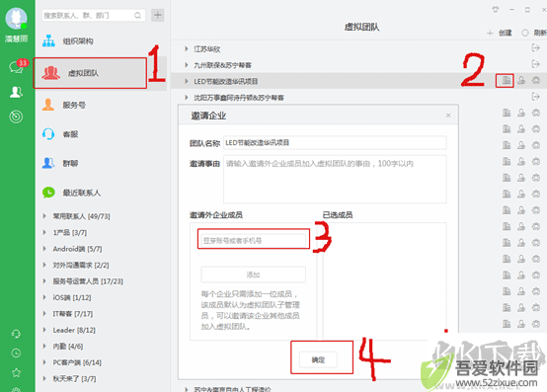Click the 创建 create team button
Image resolution: width=547 pixels, height=392 pixels.
point(500,33)
